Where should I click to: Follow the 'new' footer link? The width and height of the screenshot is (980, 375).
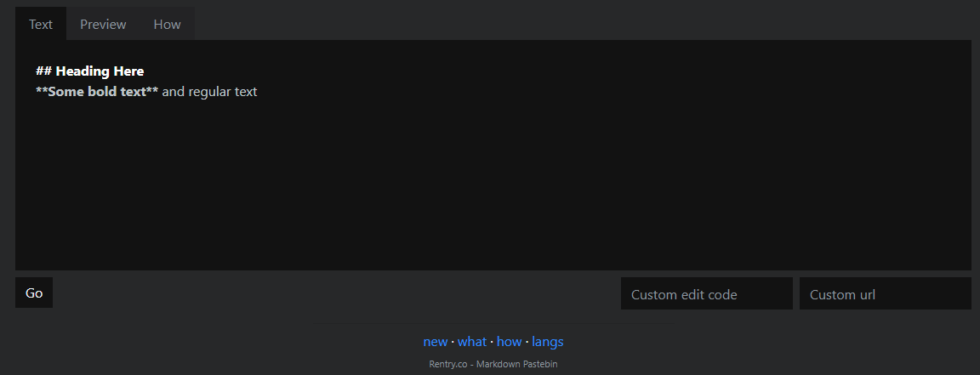coord(435,342)
